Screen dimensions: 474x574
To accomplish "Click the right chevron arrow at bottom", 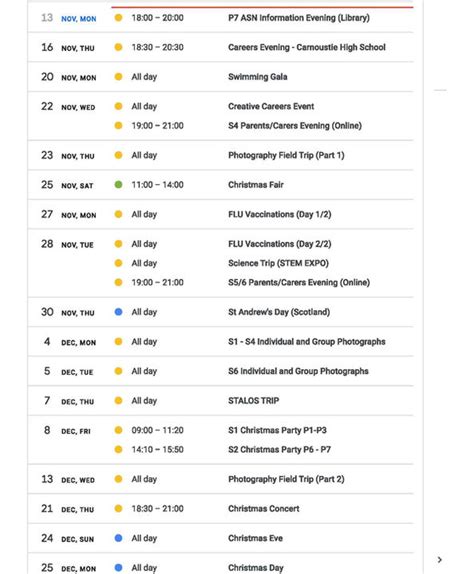I will [x=440, y=560].
